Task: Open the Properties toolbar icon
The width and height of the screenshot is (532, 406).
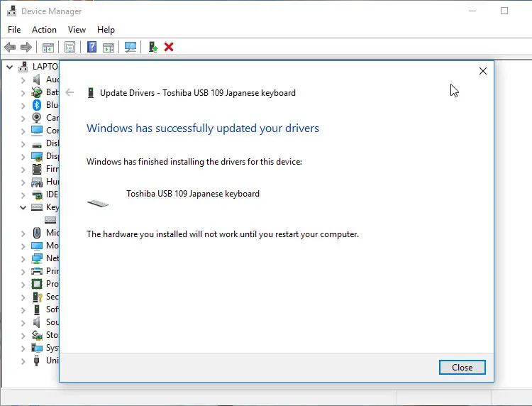Action: (x=70, y=47)
